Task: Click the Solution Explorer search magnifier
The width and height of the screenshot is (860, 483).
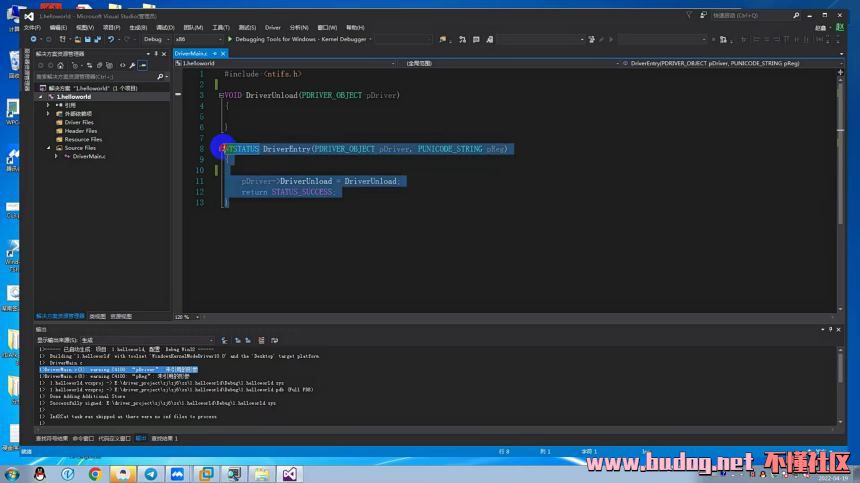Action: click(x=160, y=77)
